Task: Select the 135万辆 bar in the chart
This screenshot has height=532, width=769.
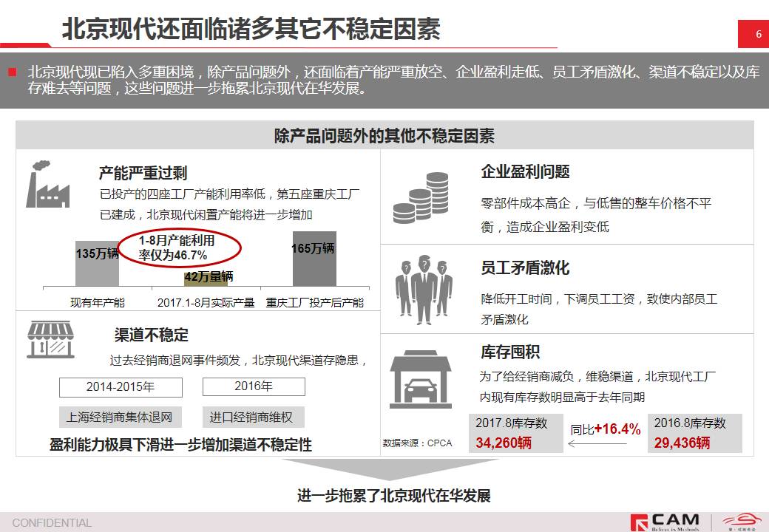Action: coord(97,263)
